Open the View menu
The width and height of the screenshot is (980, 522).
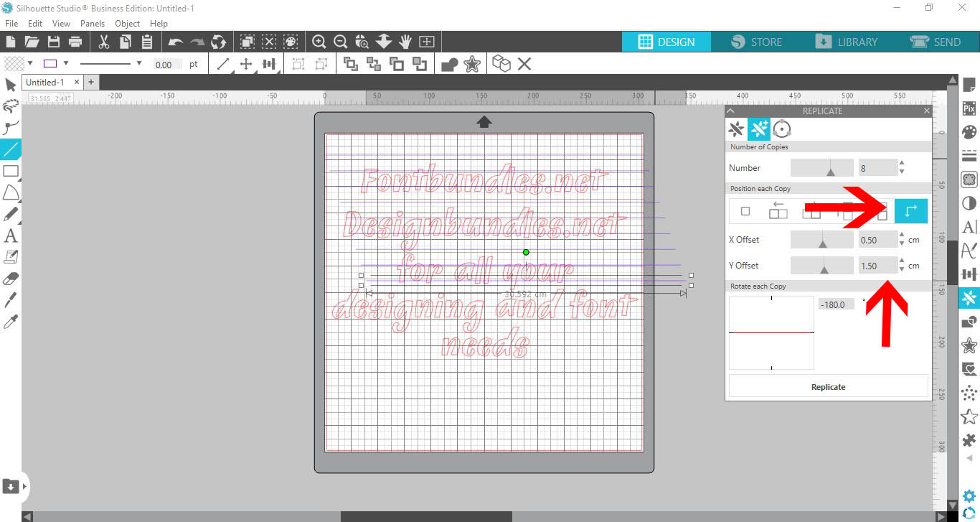pos(61,24)
